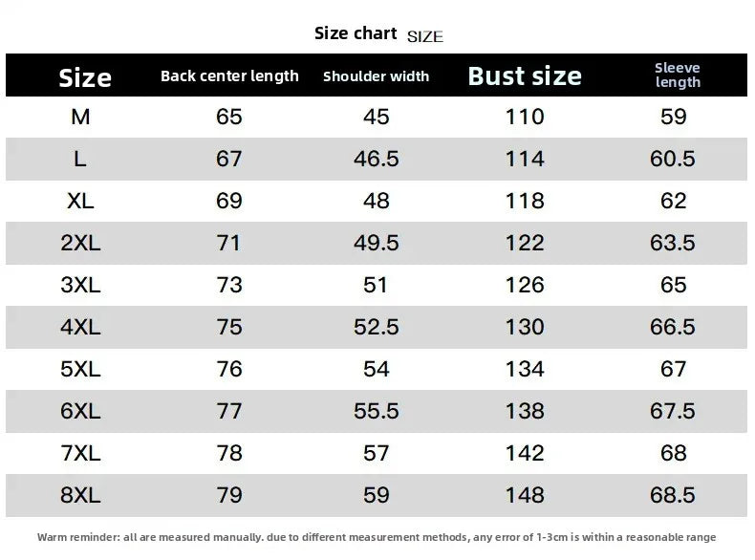Viewport: 755px width, 560px height.
Task: Click sleeve length value 68.5
Action: (x=673, y=495)
